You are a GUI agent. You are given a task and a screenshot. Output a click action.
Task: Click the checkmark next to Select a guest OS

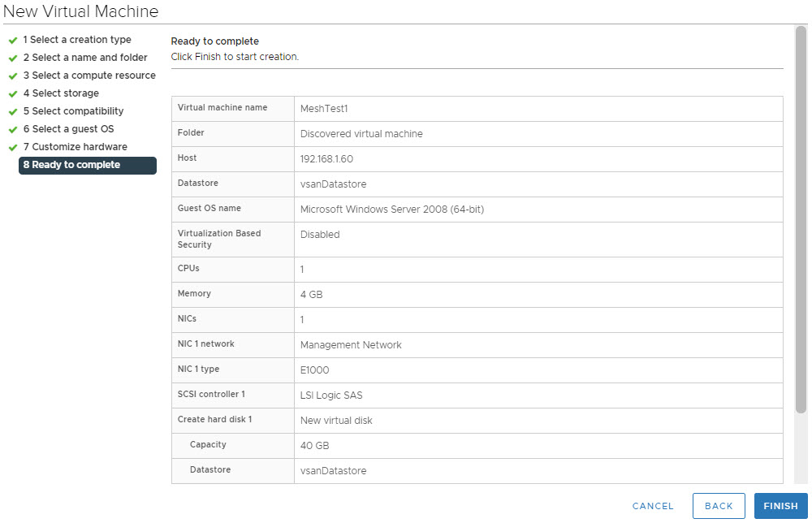click(13, 129)
